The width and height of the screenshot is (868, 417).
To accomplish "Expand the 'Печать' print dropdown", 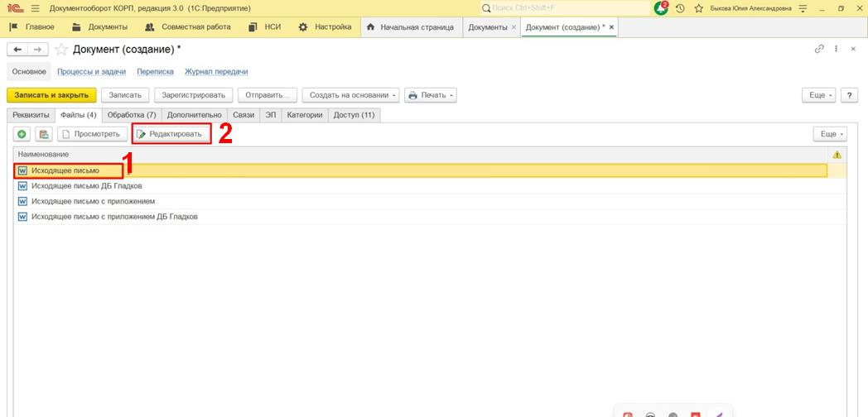I will click(431, 95).
